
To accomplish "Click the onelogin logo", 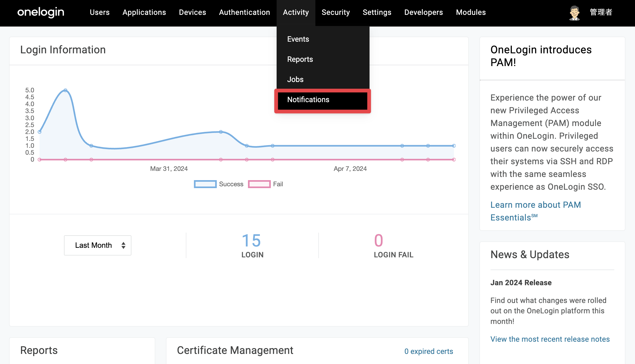I will pos(41,12).
